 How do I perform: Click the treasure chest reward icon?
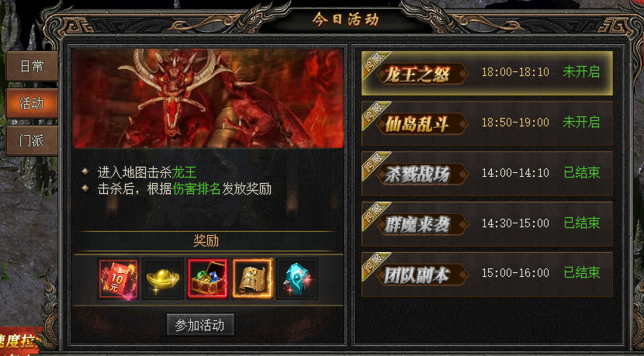(207, 278)
